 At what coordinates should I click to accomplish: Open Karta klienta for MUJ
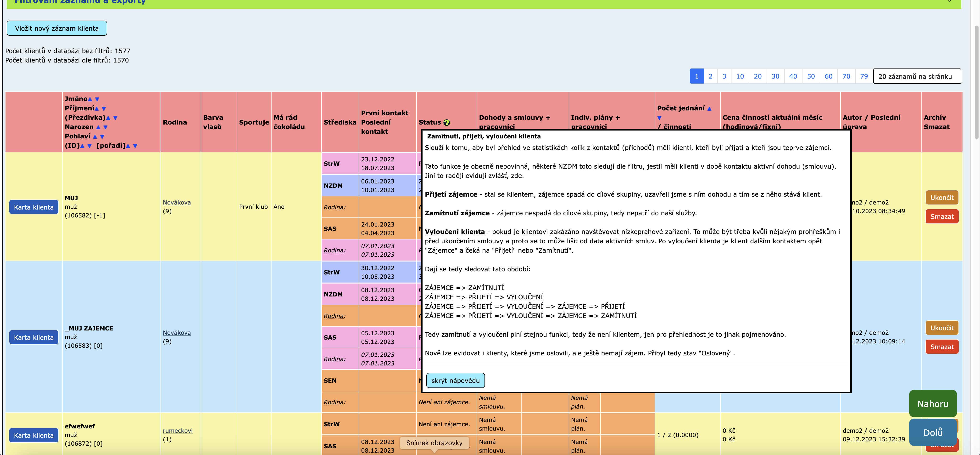click(34, 207)
